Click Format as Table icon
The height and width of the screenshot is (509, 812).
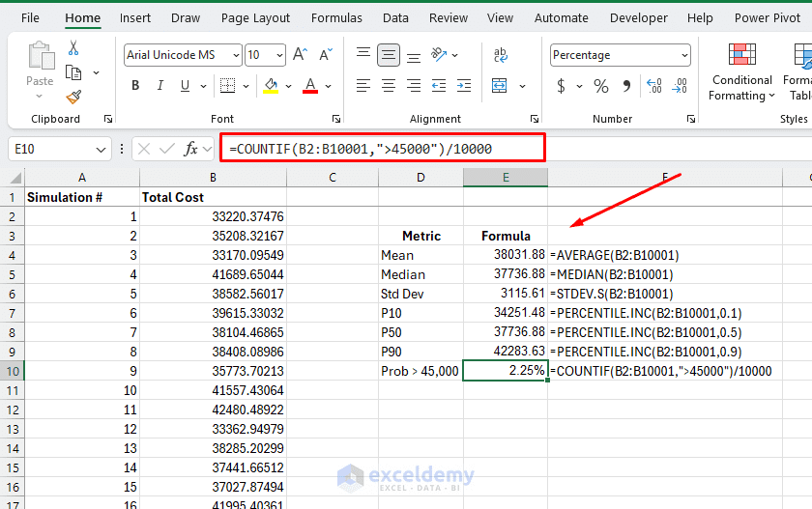[803, 56]
